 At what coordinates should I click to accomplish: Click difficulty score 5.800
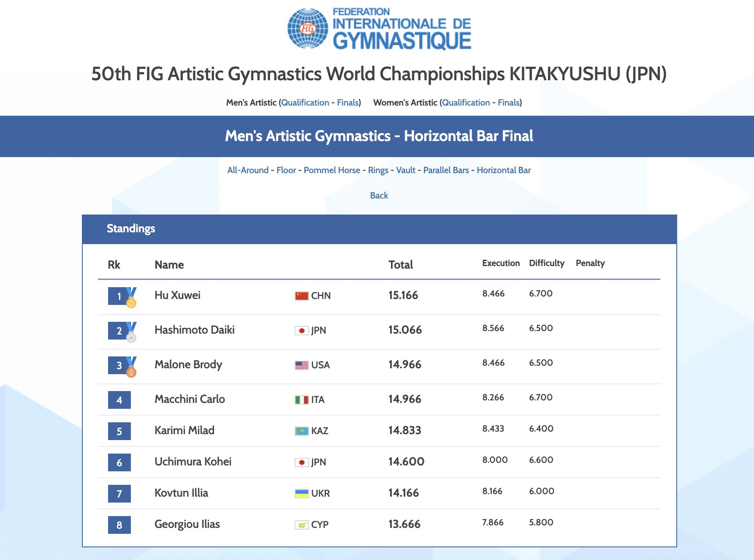tap(541, 522)
